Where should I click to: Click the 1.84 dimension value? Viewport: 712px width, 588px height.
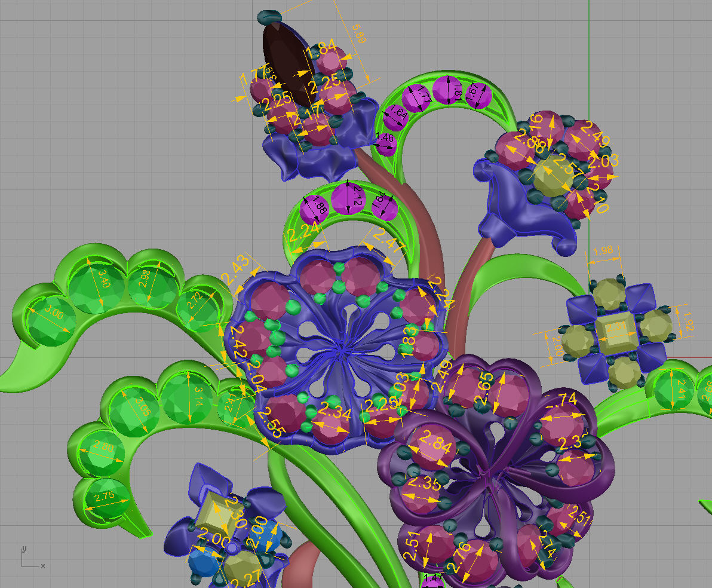(321, 48)
